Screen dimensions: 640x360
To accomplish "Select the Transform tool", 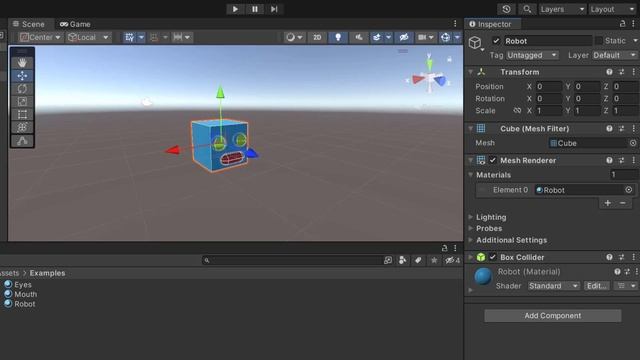I will tap(22, 127).
